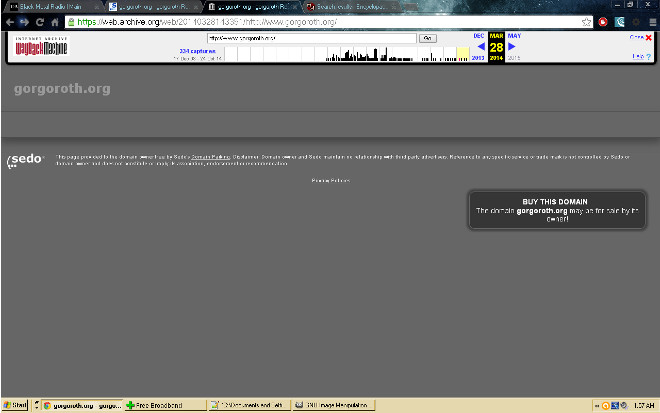Click the BUY THIS DOMAIN box
The width and height of the screenshot is (660, 413).
click(557, 210)
